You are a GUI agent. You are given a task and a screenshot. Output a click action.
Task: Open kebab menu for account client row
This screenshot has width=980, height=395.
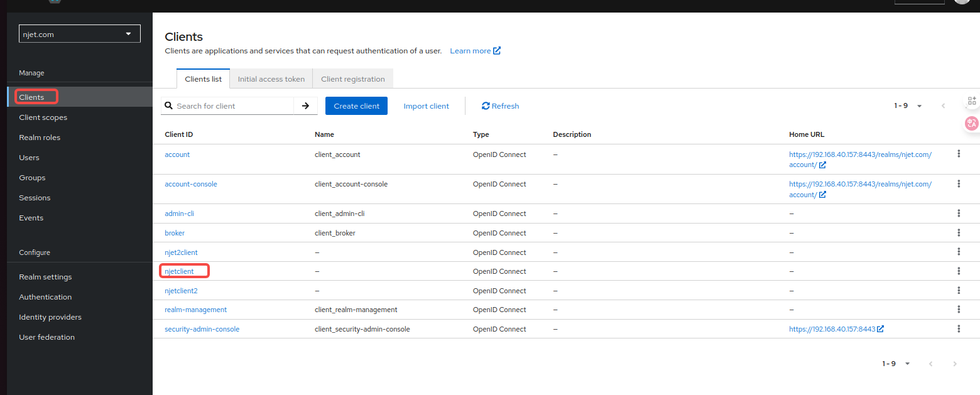tap(959, 154)
